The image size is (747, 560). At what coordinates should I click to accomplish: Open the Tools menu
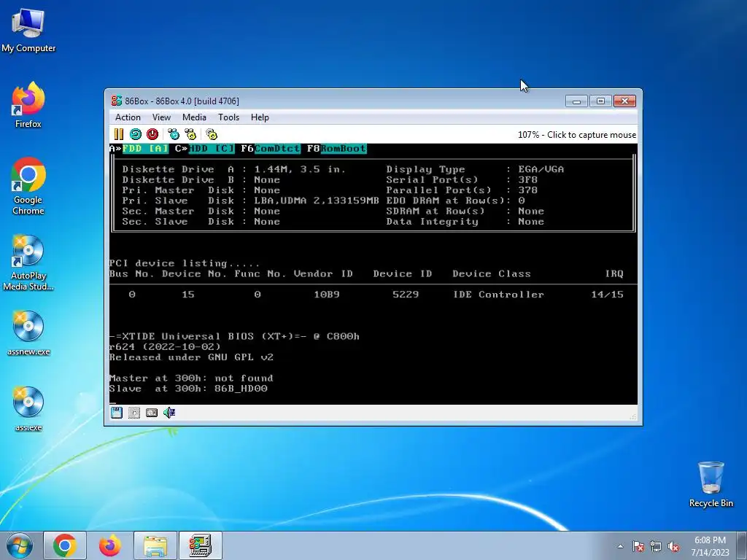(228, 117)
